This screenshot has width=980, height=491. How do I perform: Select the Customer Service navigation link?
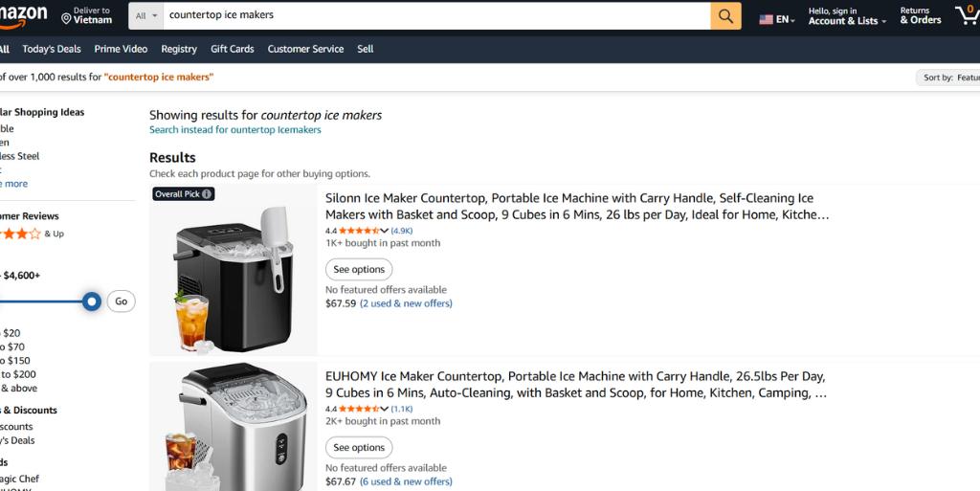tap(305, 49)
